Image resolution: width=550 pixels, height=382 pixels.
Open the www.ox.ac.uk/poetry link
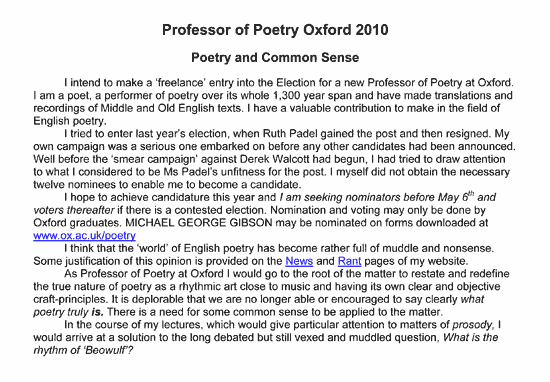click(x=85, y=236)
